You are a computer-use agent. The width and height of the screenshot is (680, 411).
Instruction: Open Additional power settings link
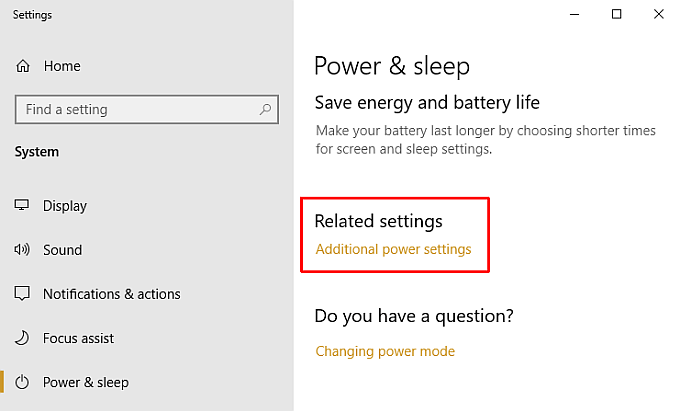click(x=393, y=249)
